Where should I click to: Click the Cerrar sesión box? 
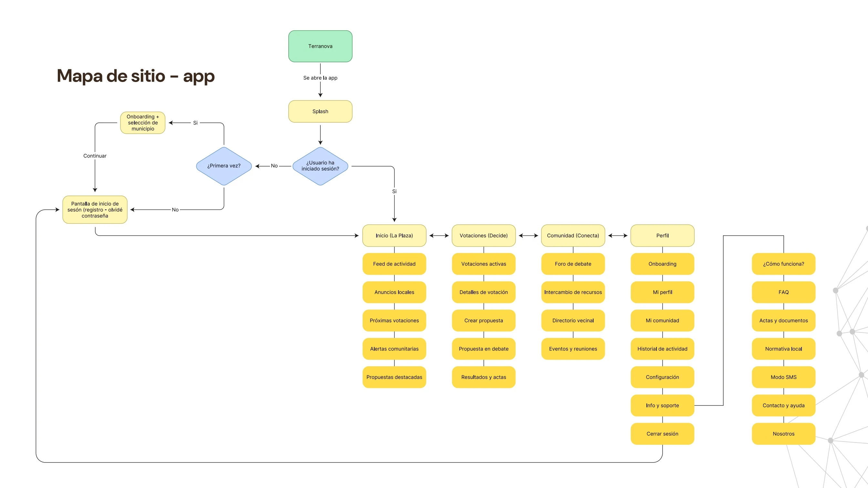(662, 433)
